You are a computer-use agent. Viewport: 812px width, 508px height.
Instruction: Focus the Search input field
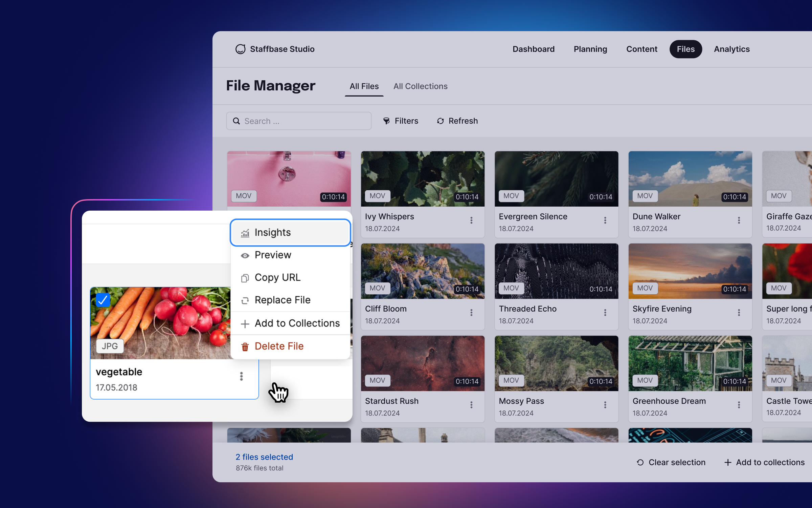[x=304, y=121]
